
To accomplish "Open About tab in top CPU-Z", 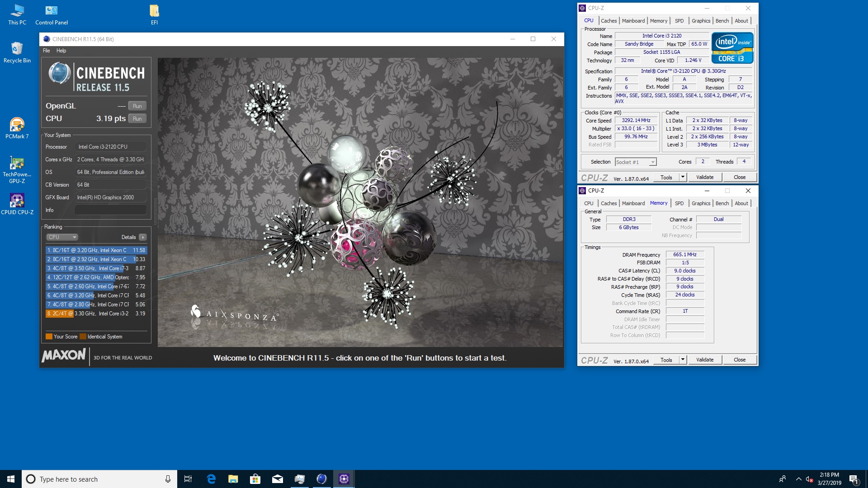I will click(741, 21).
